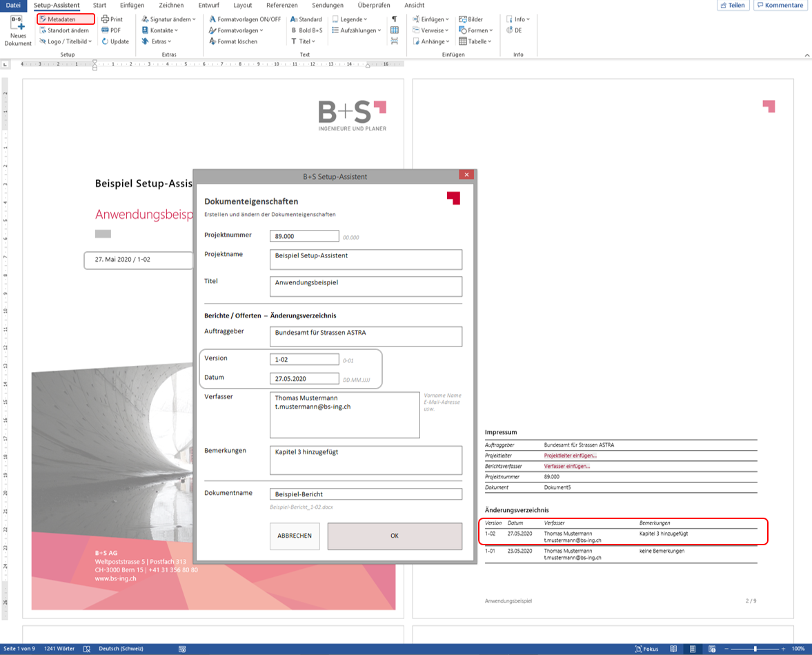
Task: Click Projektleiter einfügen placeholder
Action: tap(570, 456)
